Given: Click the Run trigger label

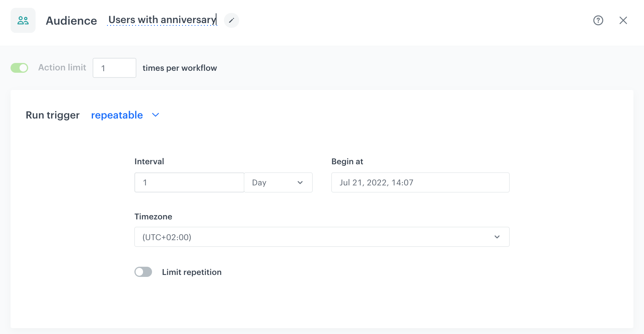Looking at the screenshot, I should [53, 115].
